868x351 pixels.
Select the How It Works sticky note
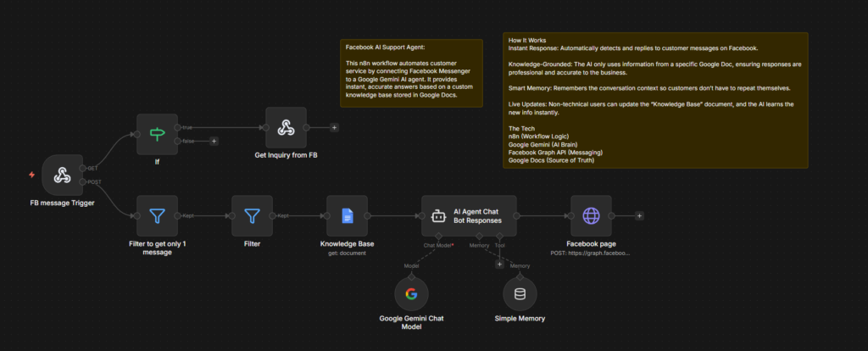click(x=655, y=100)
